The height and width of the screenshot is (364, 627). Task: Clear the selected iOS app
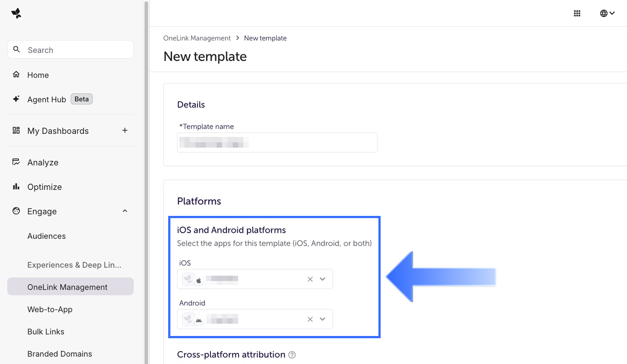pos(310,279)
